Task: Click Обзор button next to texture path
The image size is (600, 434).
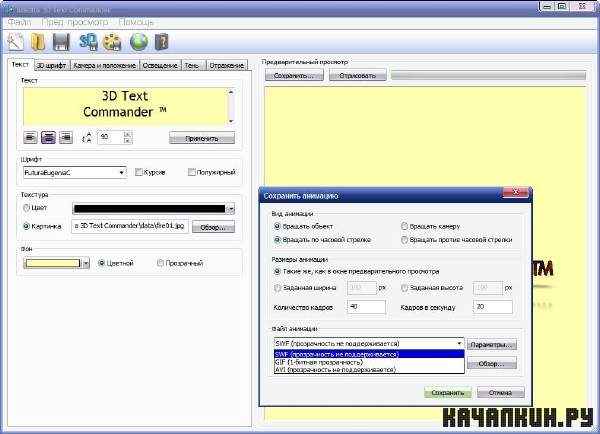Action: (213, 227)
